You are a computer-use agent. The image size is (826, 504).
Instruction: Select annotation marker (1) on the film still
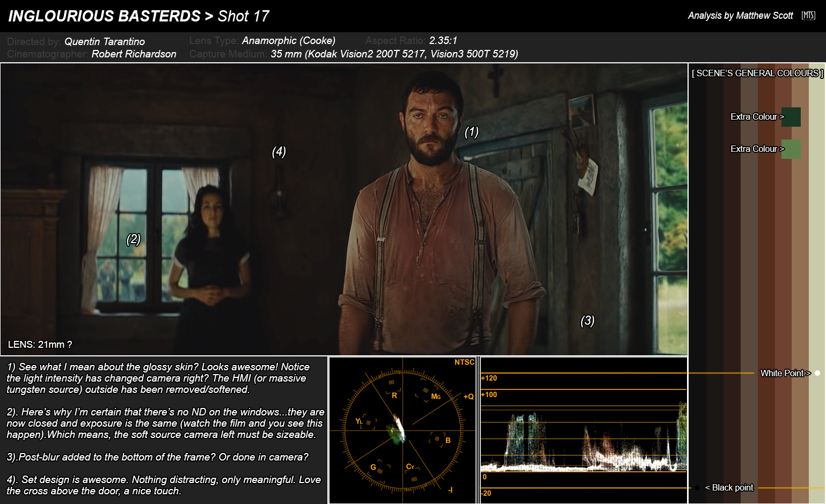[471, 132]
